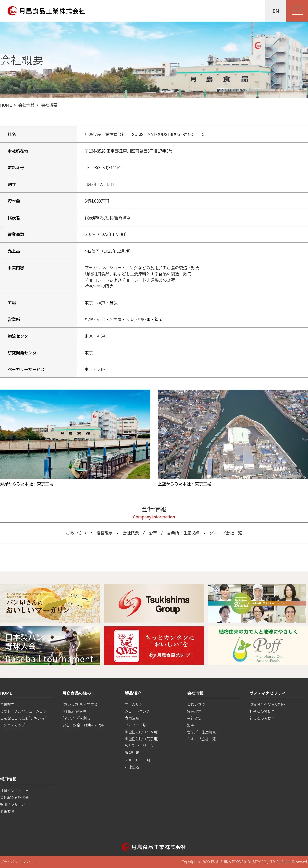Viewport: 308px width, 868px height.
Task: Click the footer サスティナビリティ heading
Action: [x=267, y=693]
